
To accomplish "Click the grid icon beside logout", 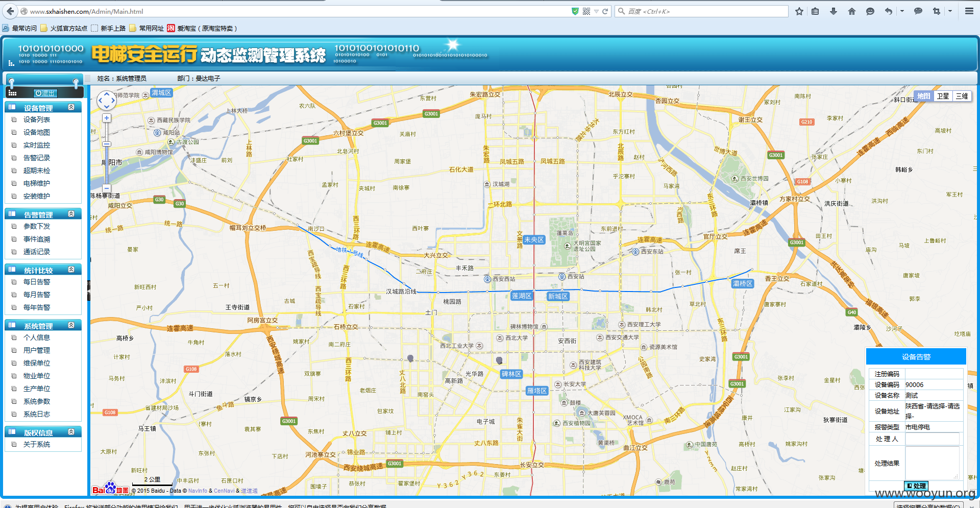I will click(13, 93).
